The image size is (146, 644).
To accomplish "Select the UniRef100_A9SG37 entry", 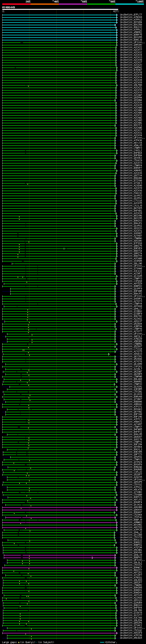I will pyautogui.click(x=131, y=321).
